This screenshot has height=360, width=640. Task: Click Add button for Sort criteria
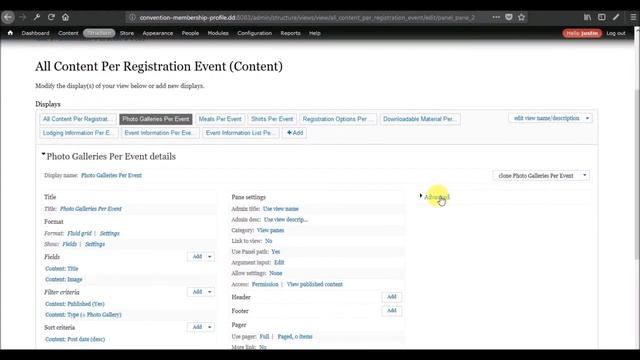tap(197, 327)
